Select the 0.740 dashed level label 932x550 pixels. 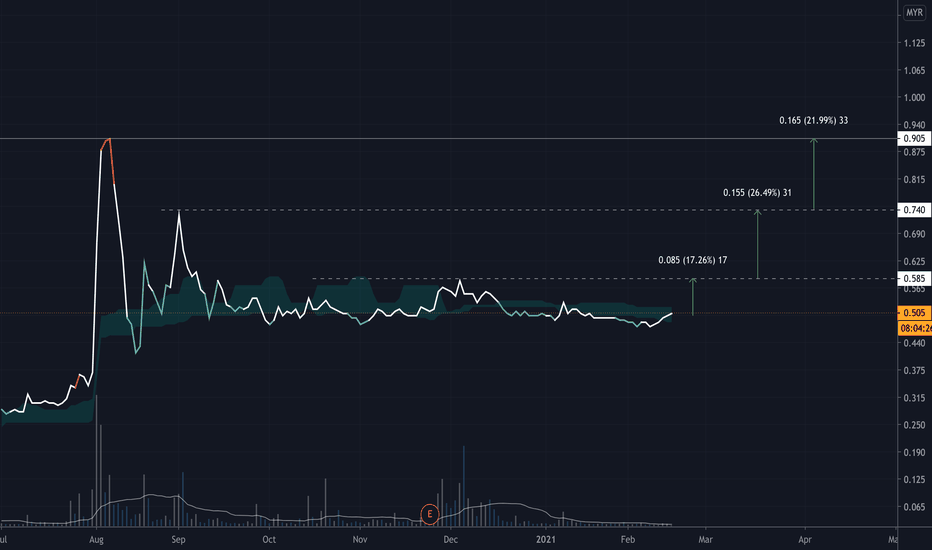coord(914,210)
